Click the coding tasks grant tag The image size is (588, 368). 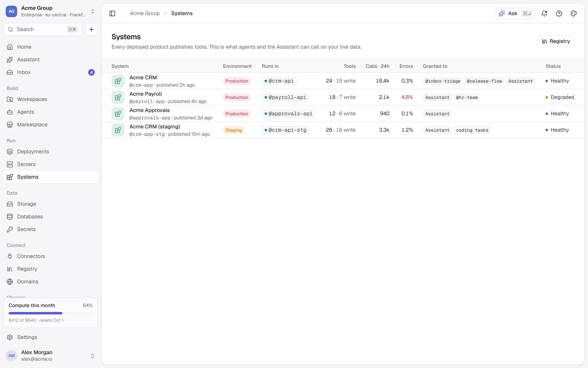point(472,130)
